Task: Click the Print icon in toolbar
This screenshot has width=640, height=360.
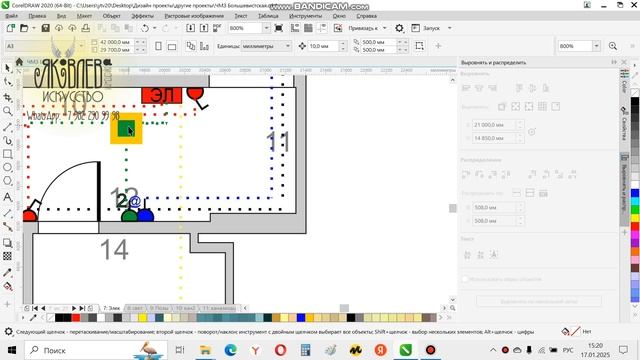Action: 86,28
